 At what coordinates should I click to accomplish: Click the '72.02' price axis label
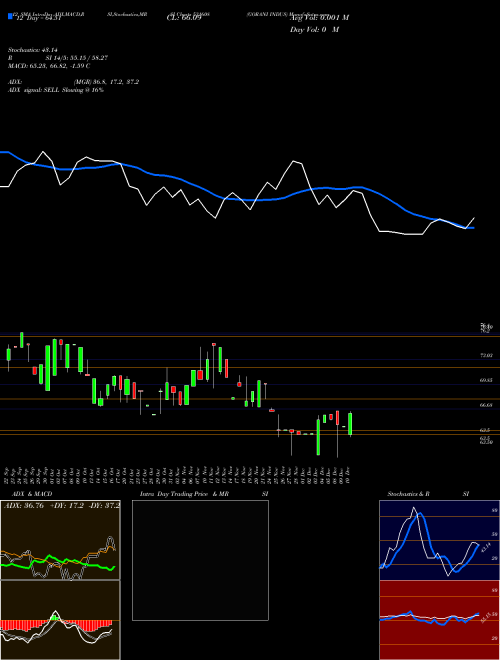(x=486, y=356)
